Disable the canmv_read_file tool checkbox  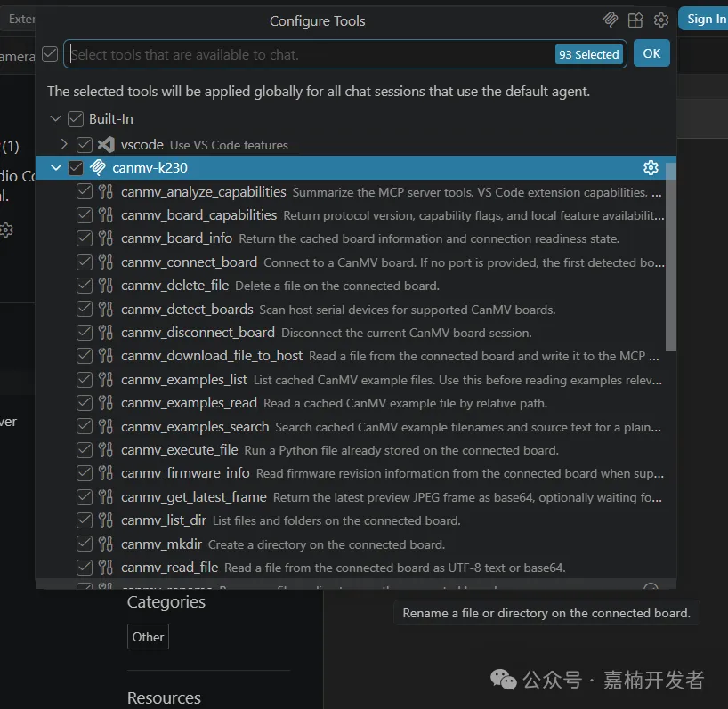click(84, 567)
